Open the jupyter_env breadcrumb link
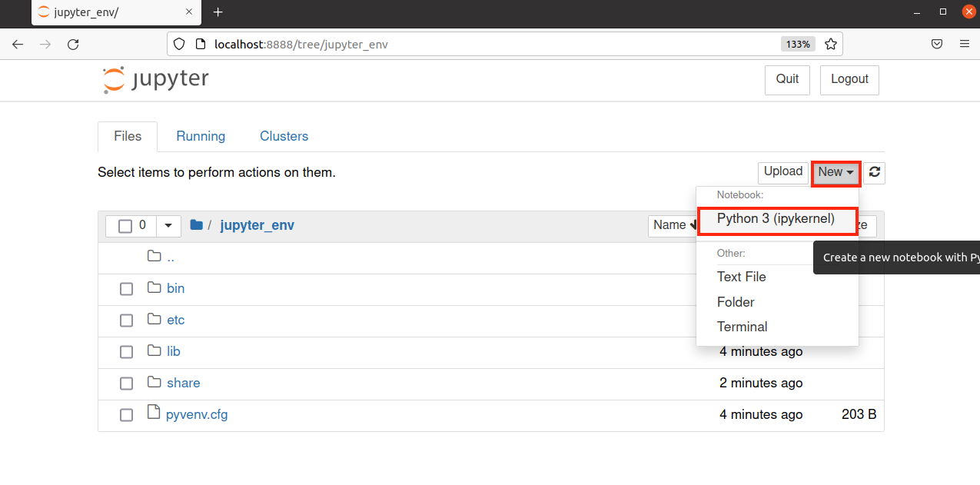This screenshot has width=980, height=485. click(257, 226)
